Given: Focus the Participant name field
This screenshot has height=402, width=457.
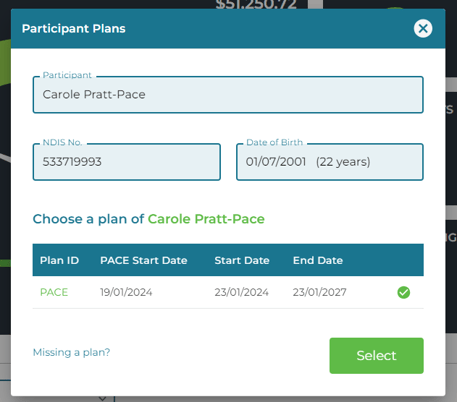Looking at the screenshot, I should tap(228, 95).
